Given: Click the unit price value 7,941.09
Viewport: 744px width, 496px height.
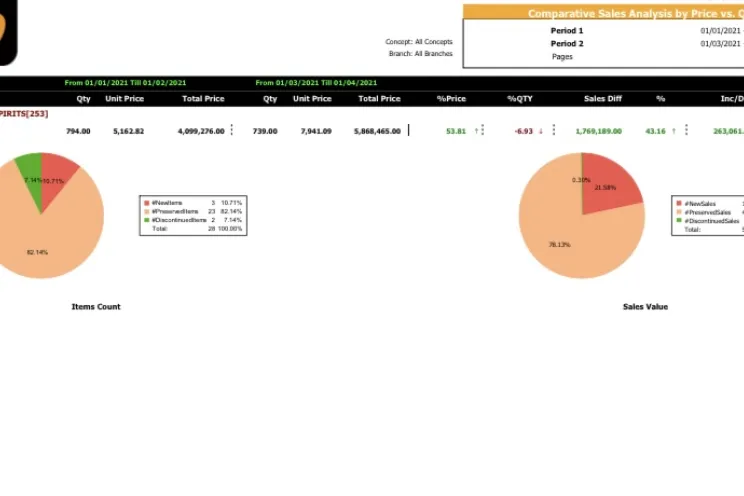Looking at the screenshot, I should tap(316, 131).
